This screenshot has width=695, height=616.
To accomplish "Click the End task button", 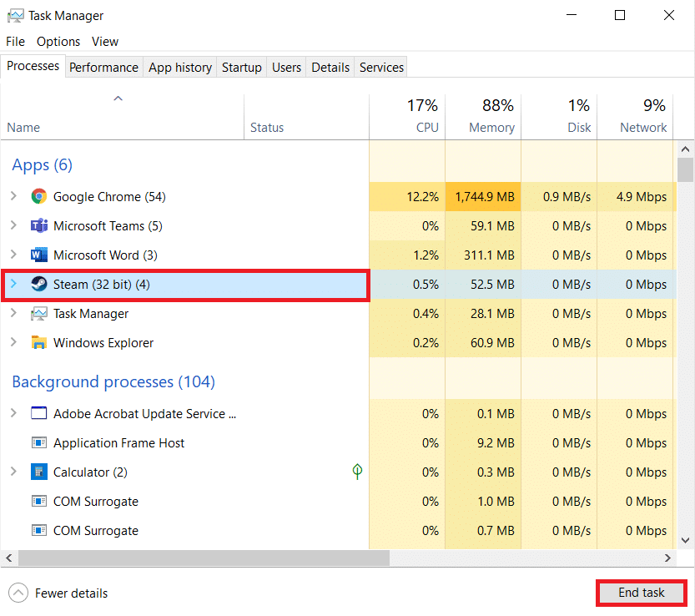I will [641, 593].
